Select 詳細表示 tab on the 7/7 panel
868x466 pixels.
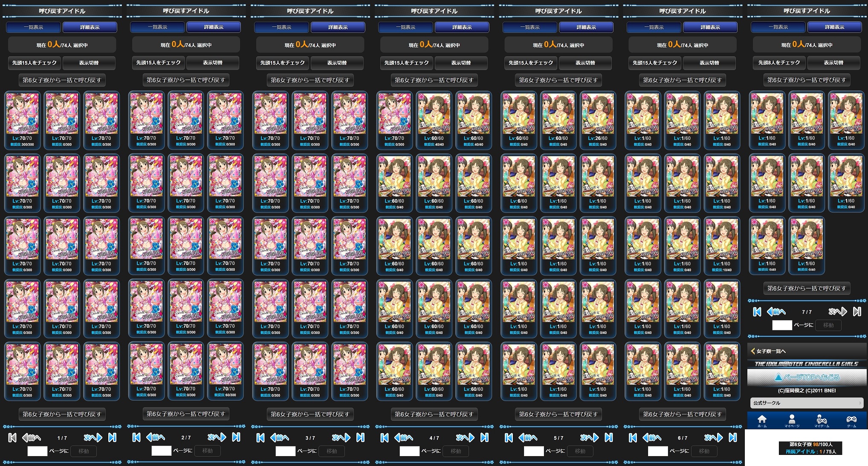pyautogui.click(x=835, y=27)
